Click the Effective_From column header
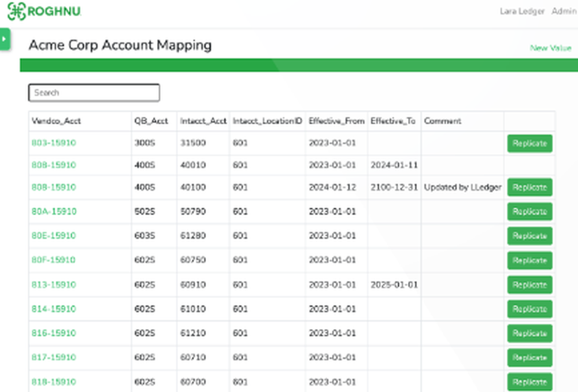 point(336,121)
